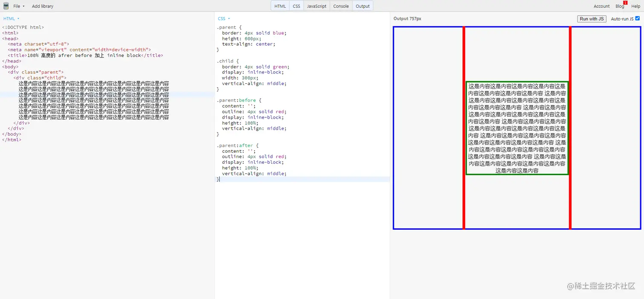Click the div class="child" line
The height and width of the screenshot is (299, 644).
(x=40, y=78)
